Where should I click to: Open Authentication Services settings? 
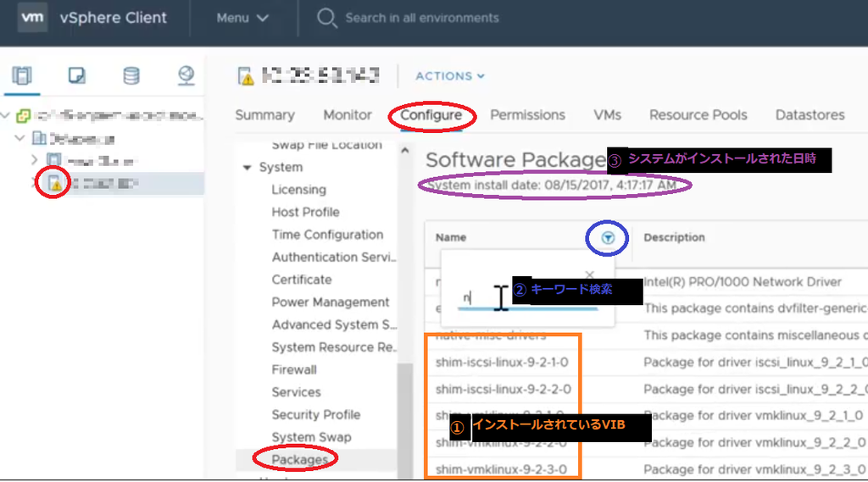click(334, 258)
